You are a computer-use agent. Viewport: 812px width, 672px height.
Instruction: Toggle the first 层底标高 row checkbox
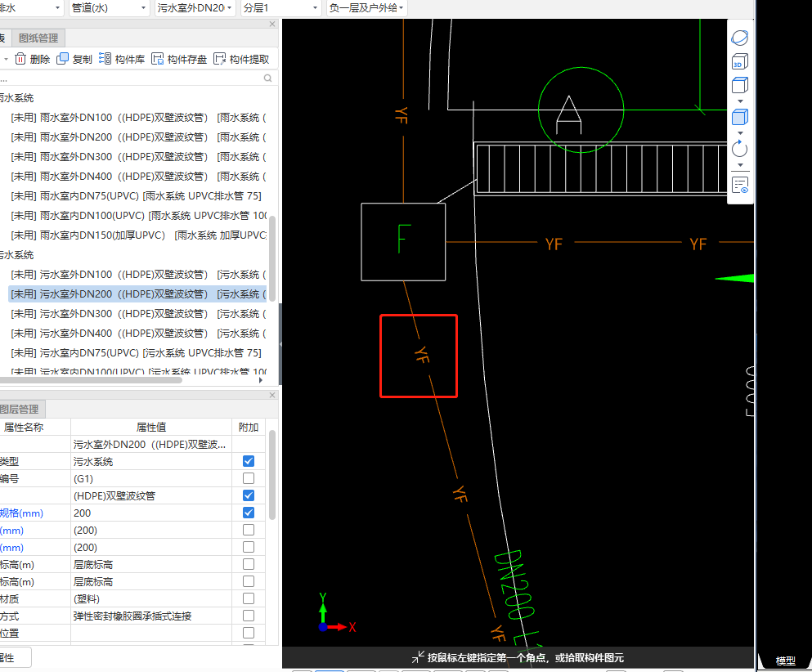(x=249, y=564)
